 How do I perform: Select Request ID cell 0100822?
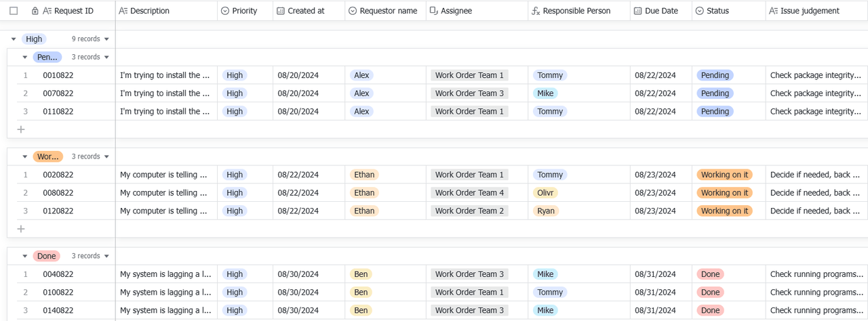click(x=58, y=292)
